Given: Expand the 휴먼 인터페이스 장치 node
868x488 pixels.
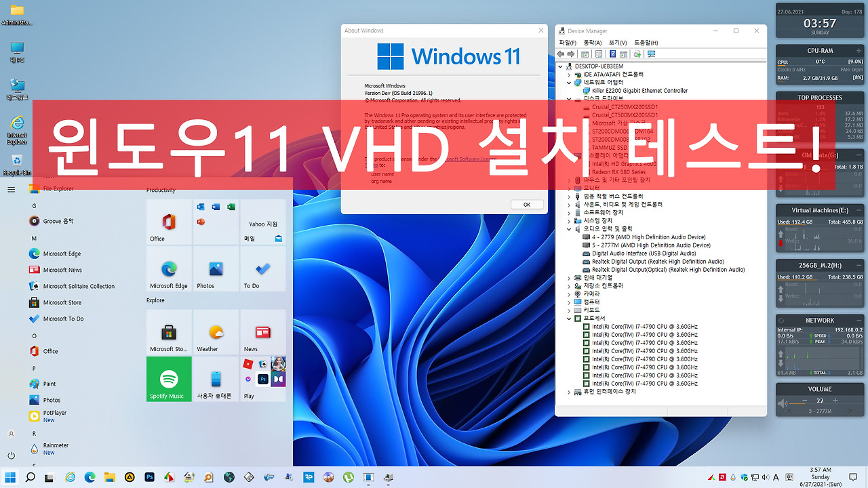Looking at the screenshot, I should tap(570, 392).
